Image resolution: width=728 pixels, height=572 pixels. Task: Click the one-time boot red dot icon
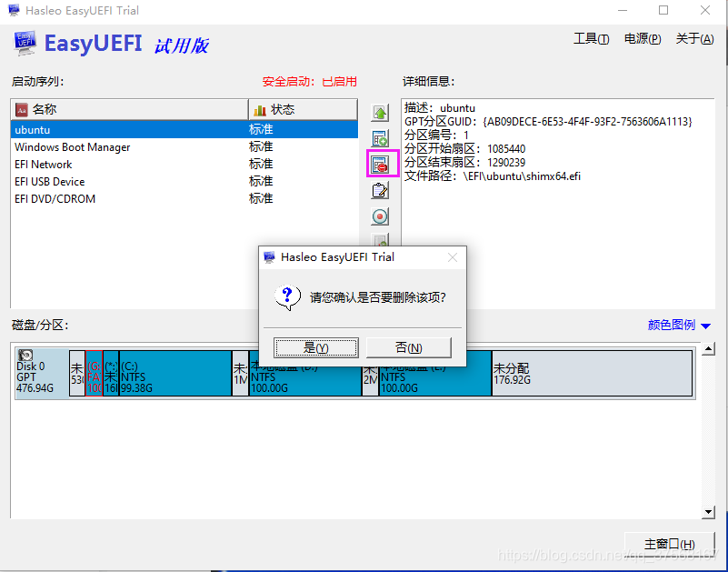[x=380, y=216]
